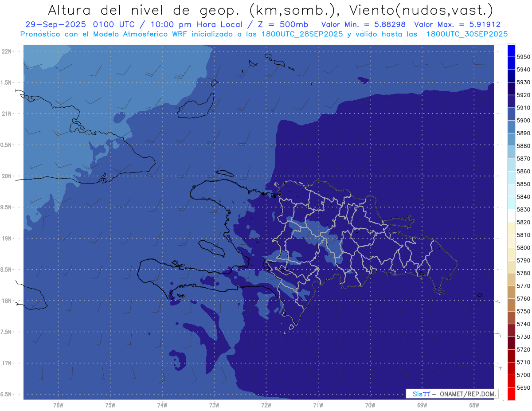Click the 5900 legend value
The height and width of the screenshot is (411, 532).
click(524, 120)
